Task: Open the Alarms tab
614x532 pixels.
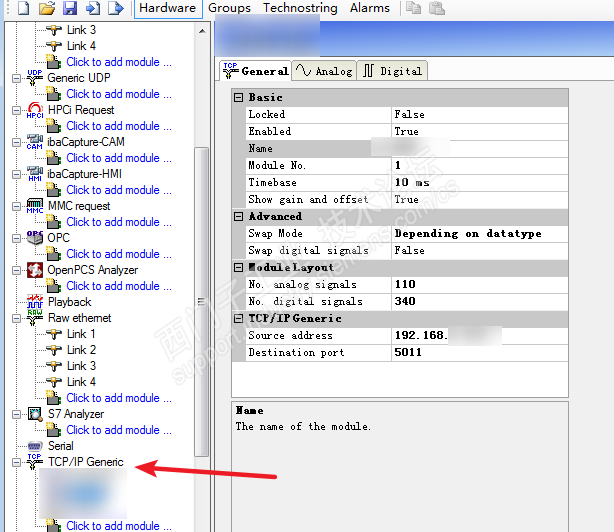Action: (x=370, y=8)
